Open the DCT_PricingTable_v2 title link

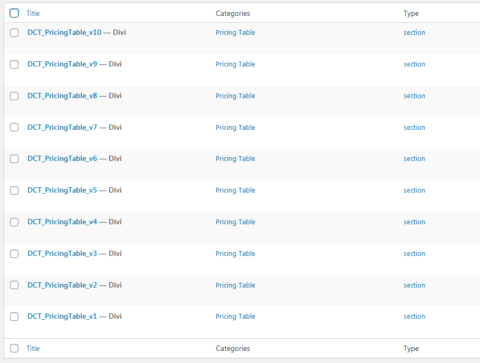(62, 285)
